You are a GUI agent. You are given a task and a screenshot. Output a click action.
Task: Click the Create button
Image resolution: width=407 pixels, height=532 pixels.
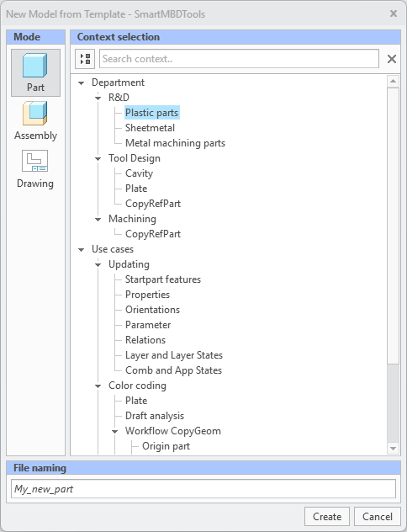(327, 516)
